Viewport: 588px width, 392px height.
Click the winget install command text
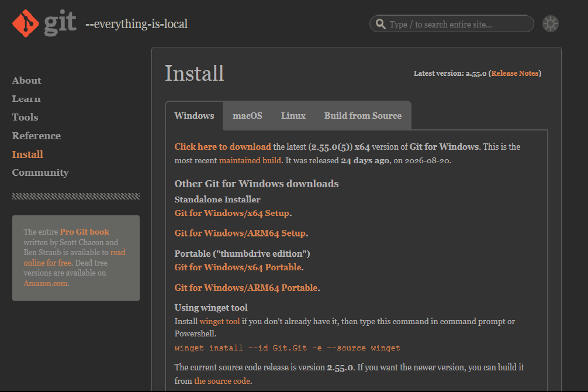point(287,348)
